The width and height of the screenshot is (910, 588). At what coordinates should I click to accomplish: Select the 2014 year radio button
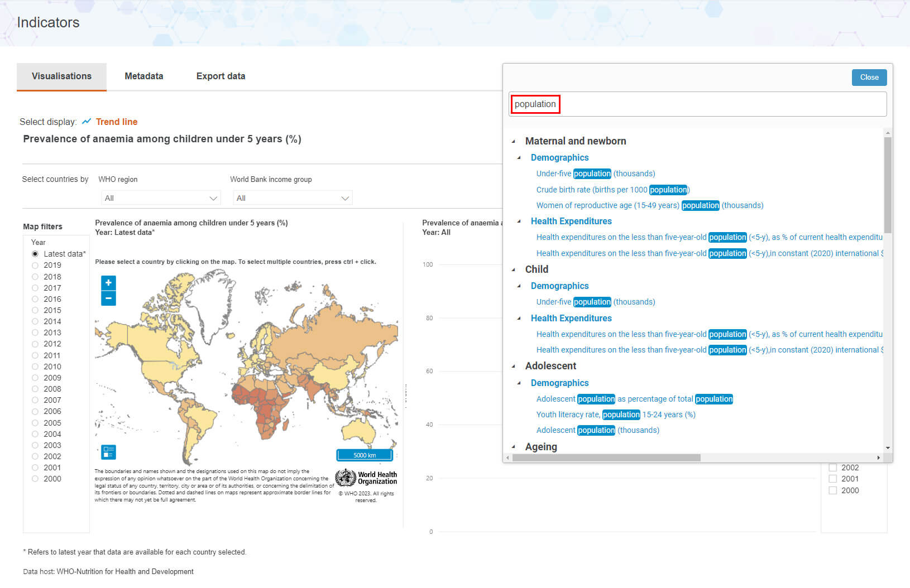pyautogui.click(x=35, y=321)
